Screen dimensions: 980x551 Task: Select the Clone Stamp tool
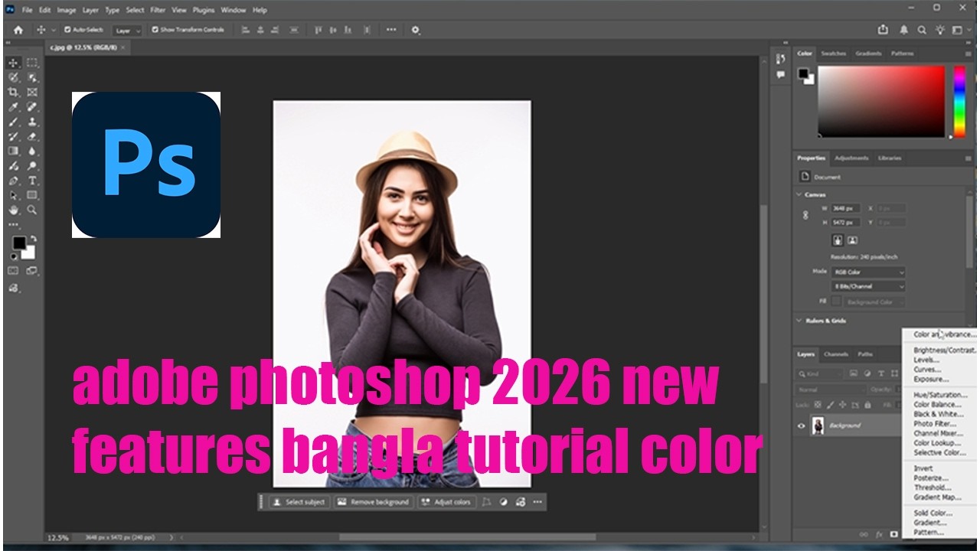point(32,122)
